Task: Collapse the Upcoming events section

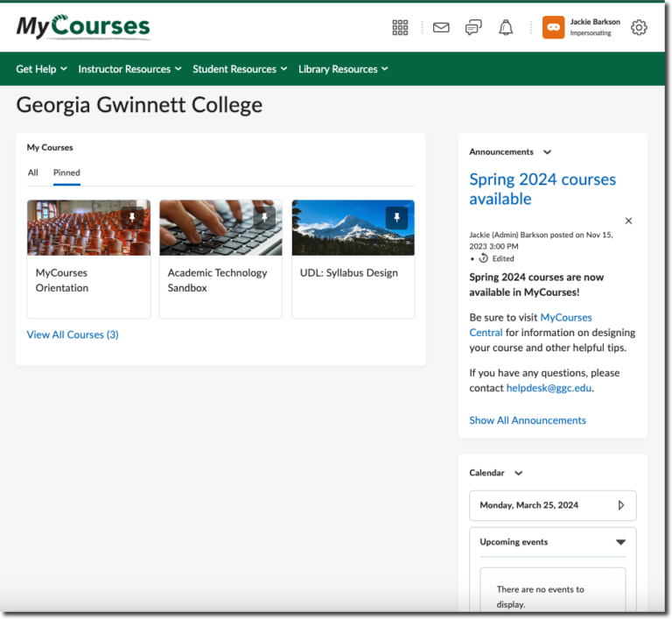Action: 620,542
